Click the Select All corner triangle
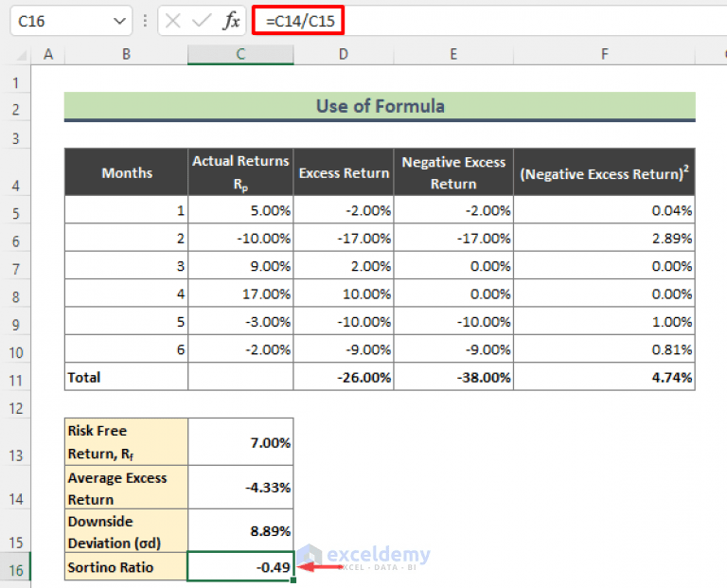Viewport: 727px width, 588px height. pos(21,56)
